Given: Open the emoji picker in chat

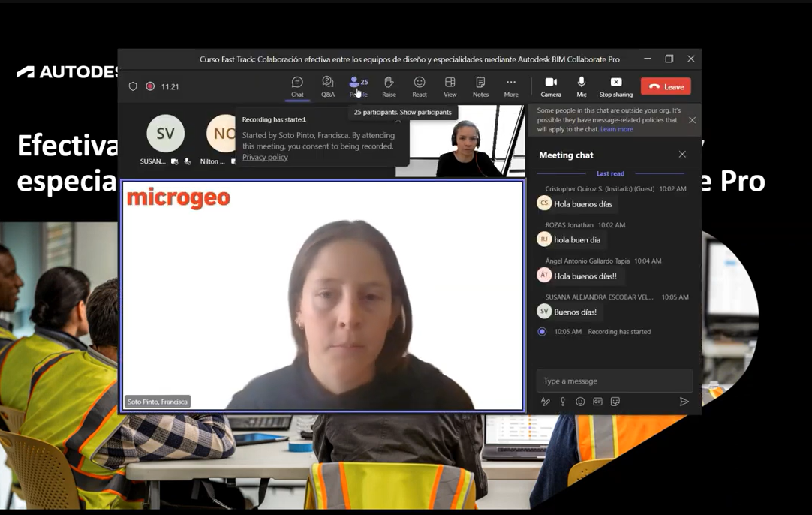Looking at the screenshot, I should pyautogui.click(x=580, y=402).
